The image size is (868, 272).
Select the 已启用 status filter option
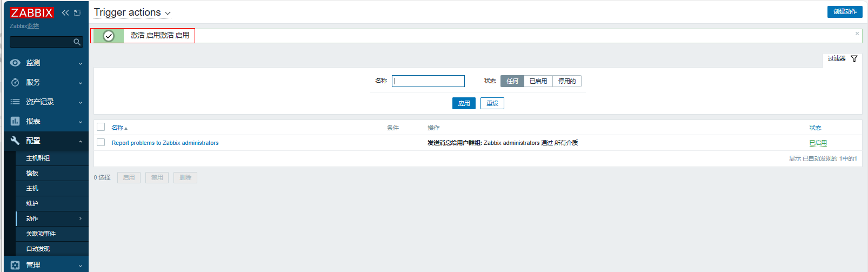(x=538, y=81)
